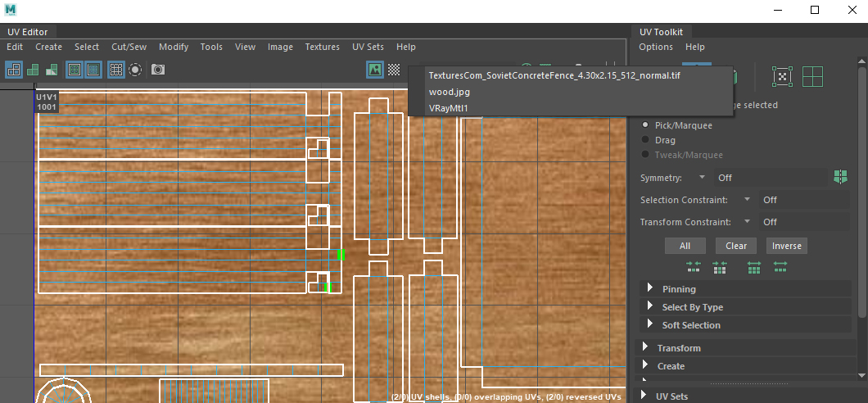Click the Selection Constraint Off value field
The width and height of the screenshot is (868, 403).
804,200
